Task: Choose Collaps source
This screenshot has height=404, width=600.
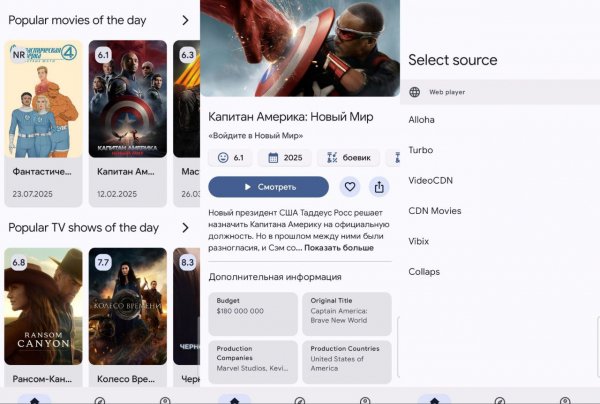Action: (424, 272)
